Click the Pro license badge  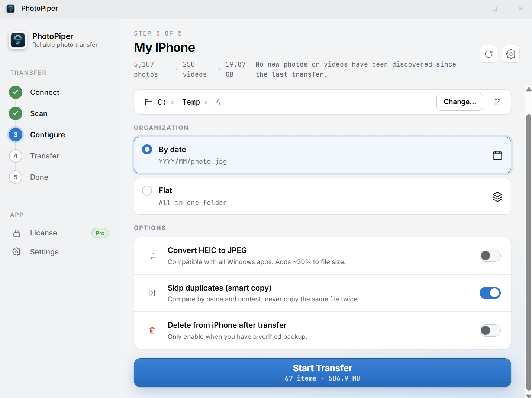(x=100, y=233)
